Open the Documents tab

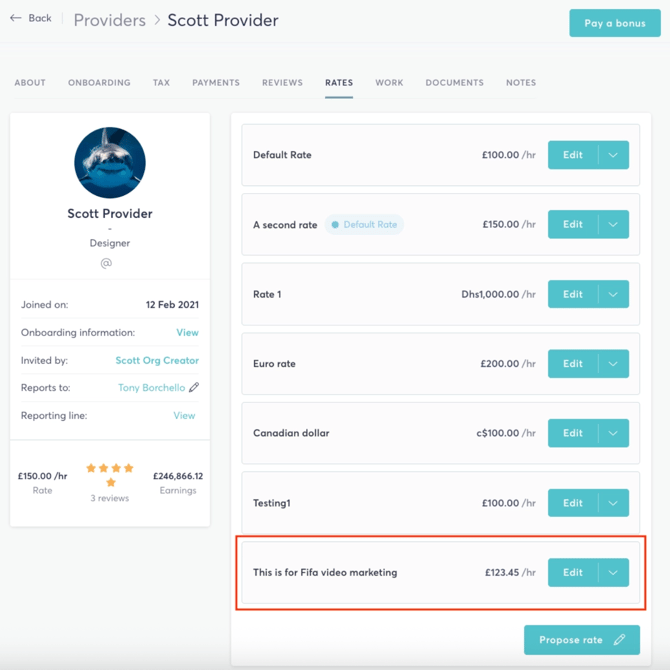click(x=454, y=82)
